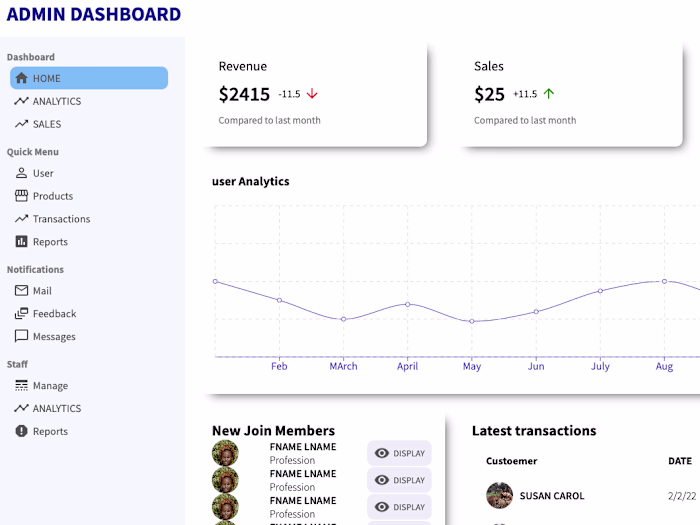Click the 'DATE' column header
The height and width of the screenshot is (525, 700).
(680, 461)
